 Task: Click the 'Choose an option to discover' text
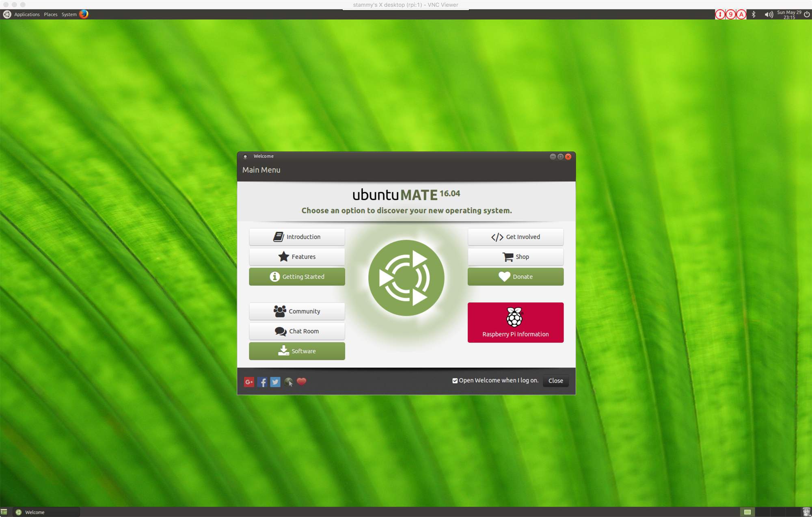click(406, 210)
